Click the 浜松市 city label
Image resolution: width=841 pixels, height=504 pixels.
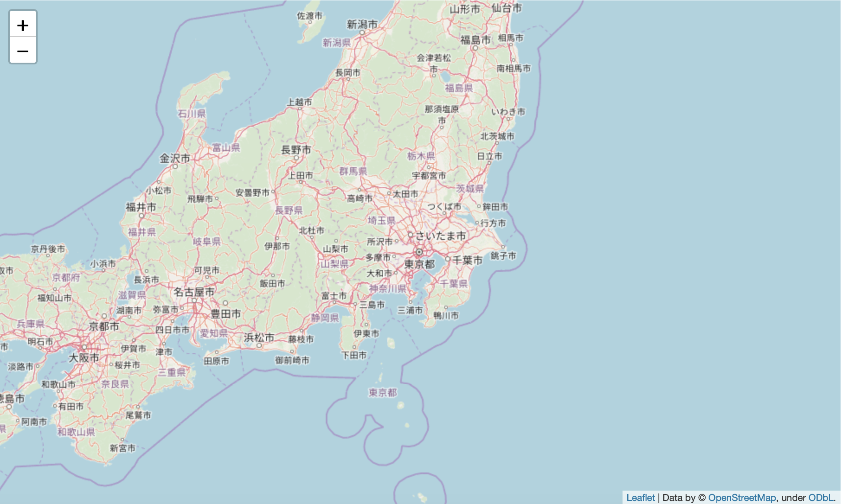coord(259,338)
